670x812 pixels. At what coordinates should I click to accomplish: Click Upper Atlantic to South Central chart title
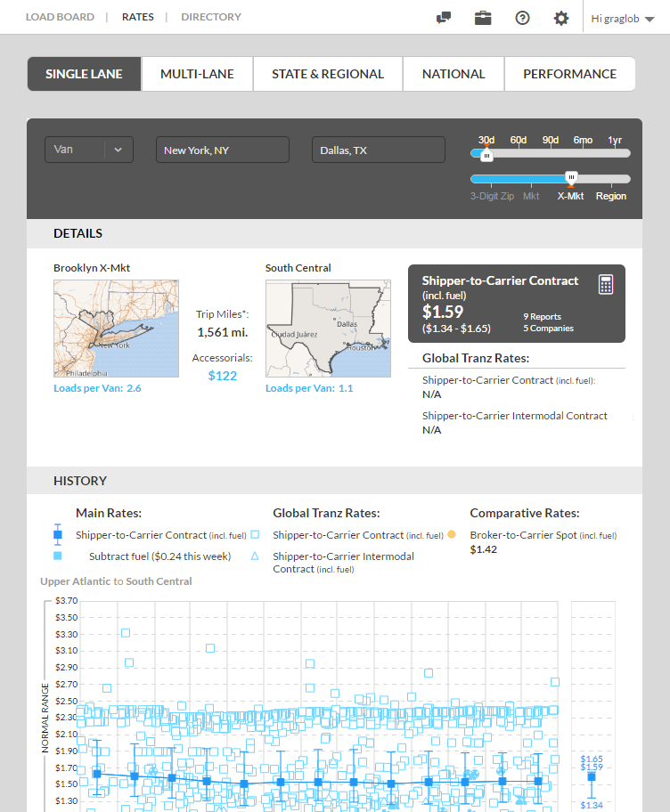click(x=116, y=581)
